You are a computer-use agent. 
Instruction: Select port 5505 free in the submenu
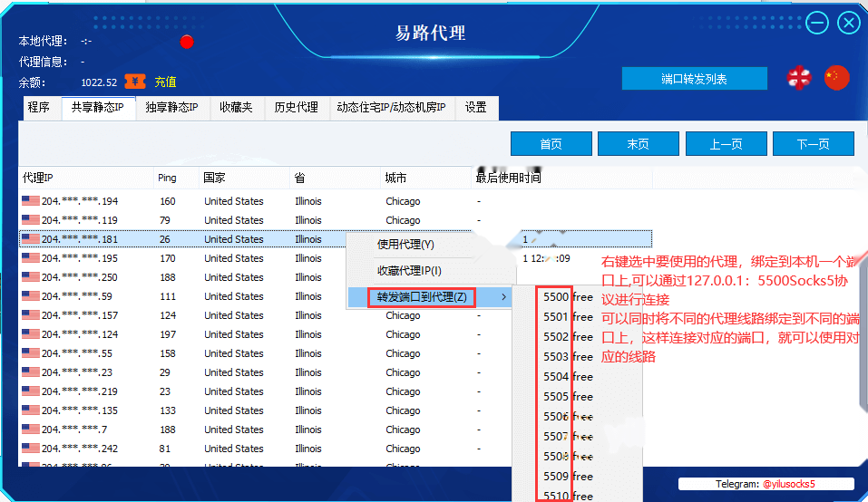click(568, 396)
